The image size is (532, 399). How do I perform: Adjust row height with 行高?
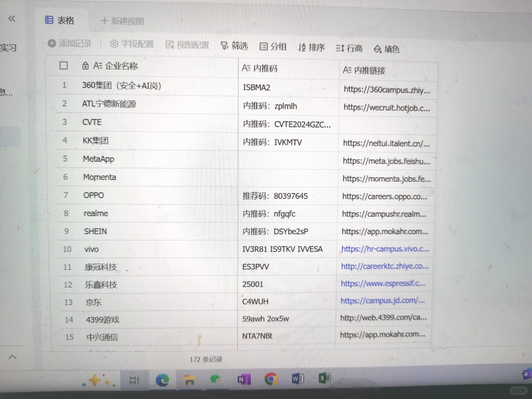(x=349, y=48)
